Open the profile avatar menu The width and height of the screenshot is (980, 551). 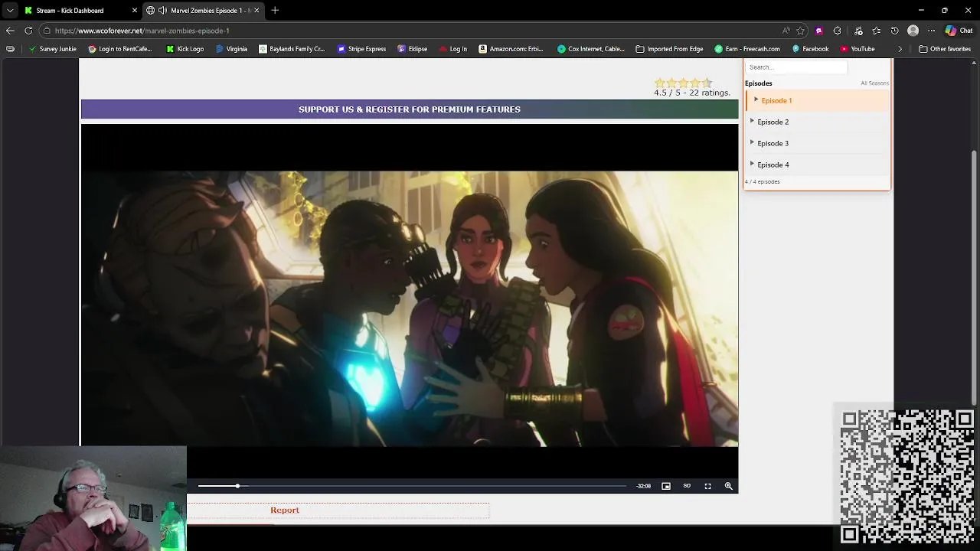913,31
